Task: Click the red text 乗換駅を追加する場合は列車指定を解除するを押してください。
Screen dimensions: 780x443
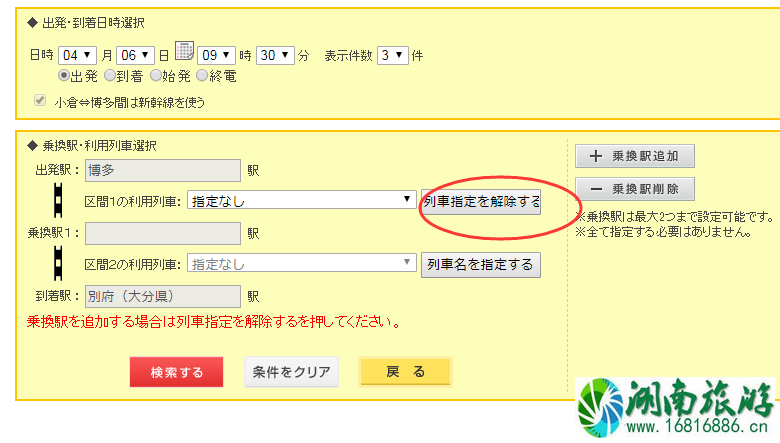Action: (214, 322)
